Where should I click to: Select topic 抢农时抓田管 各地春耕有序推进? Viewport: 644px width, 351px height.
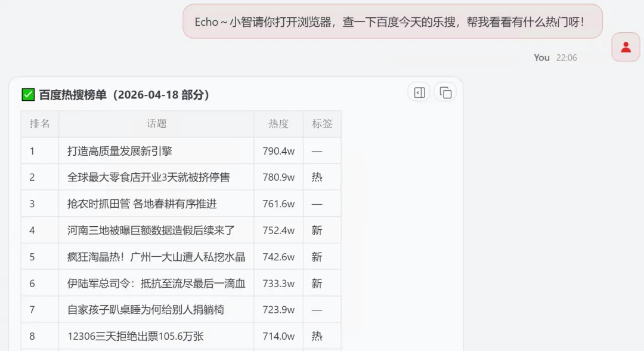pyautogui.click(x=142, y=204)
